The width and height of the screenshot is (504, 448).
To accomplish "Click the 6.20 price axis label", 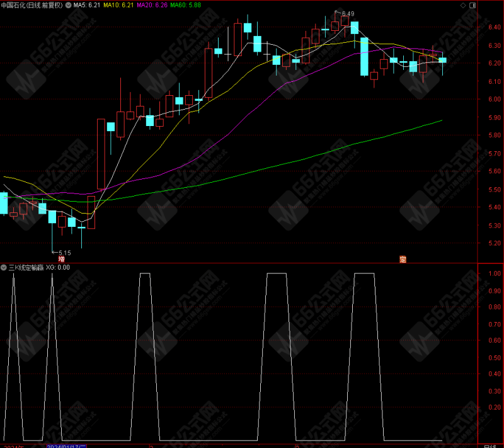I will click(495, 63).
